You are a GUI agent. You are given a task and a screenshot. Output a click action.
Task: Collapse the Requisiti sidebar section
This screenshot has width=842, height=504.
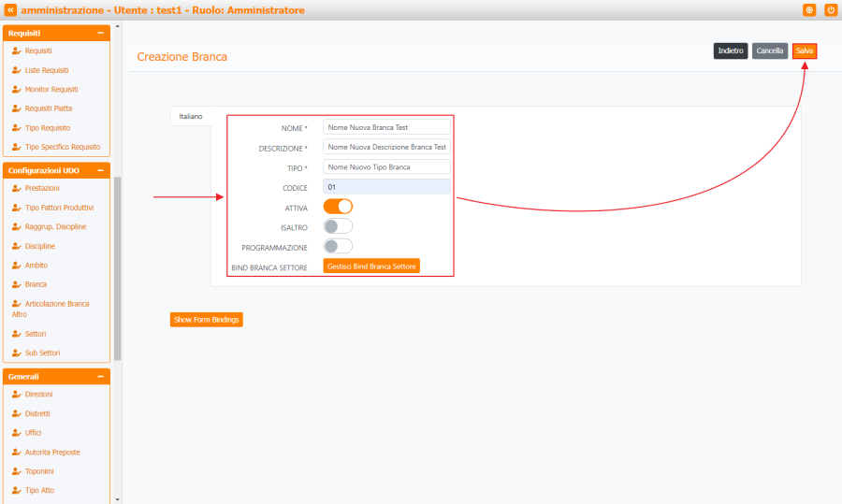(x=100, y=33)
